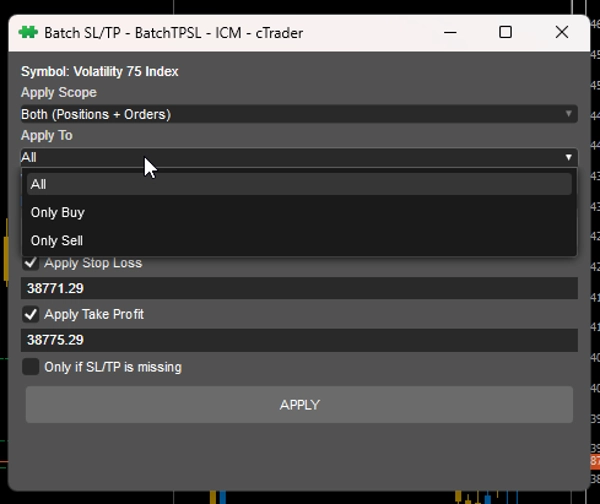Click the Both (Positions + Orders) combo box
600x504 pixels.
click(x=290, y=114)
